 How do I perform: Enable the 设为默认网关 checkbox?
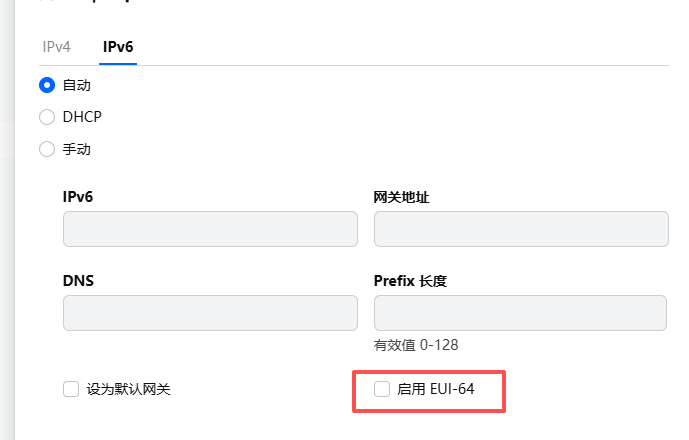tap(71, 389)
